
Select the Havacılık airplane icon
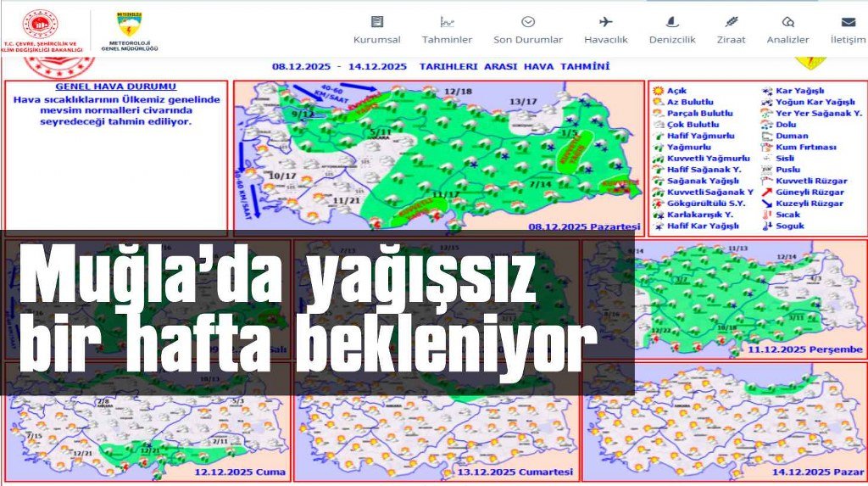[605, 22]
